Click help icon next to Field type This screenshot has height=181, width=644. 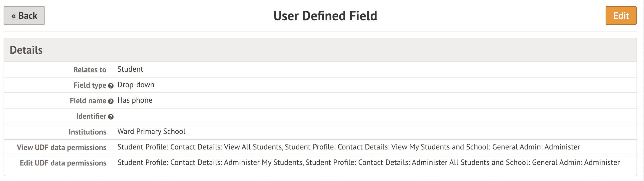[111, 86]
